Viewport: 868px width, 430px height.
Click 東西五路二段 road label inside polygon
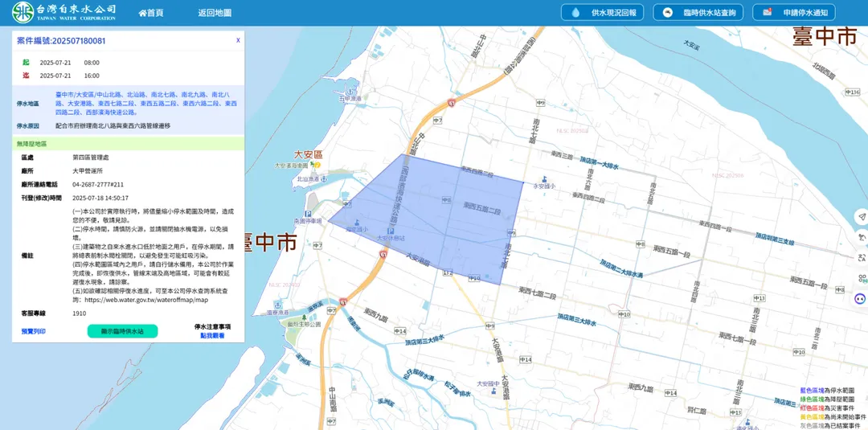[481, 207]
